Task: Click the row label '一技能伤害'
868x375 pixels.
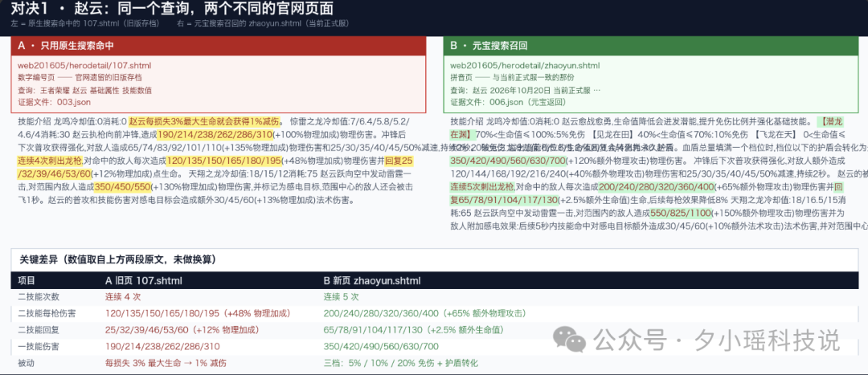Action: click(39, 347)
